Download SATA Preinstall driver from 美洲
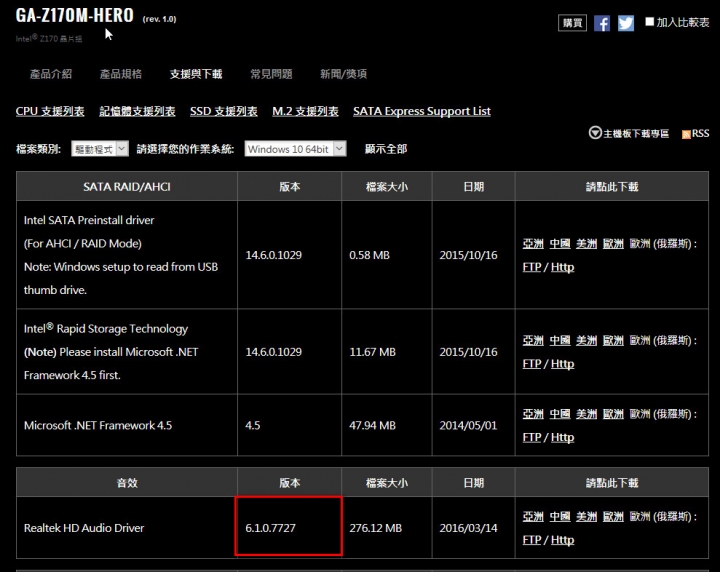 pyautogui.click(x=586, y=244)
